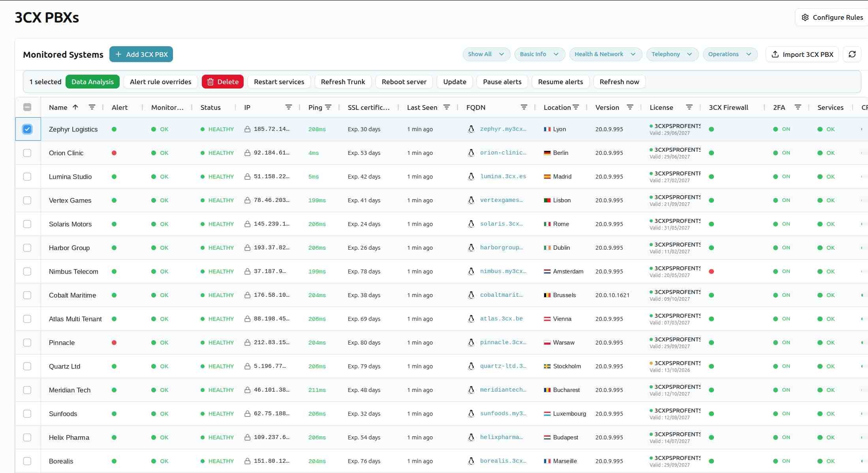Open the 2FA column filter icon

798,107
